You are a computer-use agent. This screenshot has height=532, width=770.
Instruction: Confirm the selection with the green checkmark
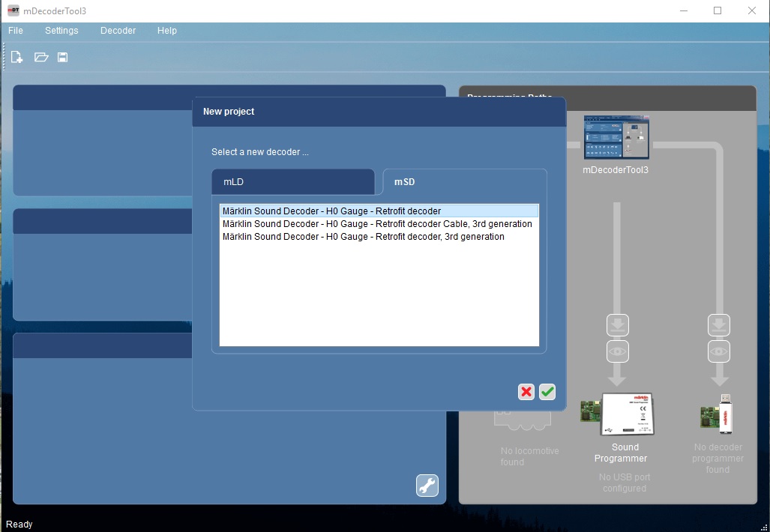tap(547, 392)
